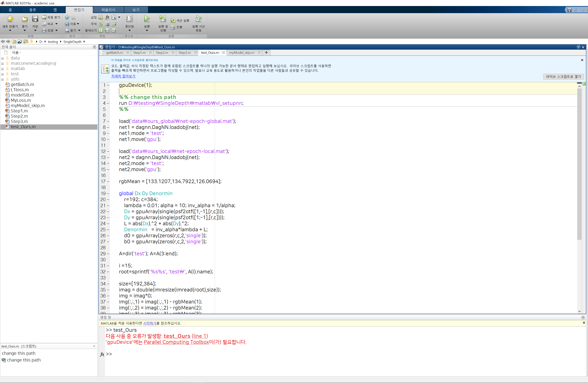Open the Publish (퍼블리시) ribbon tab
This screenshot has height=383, width=588.
point(108,10)
